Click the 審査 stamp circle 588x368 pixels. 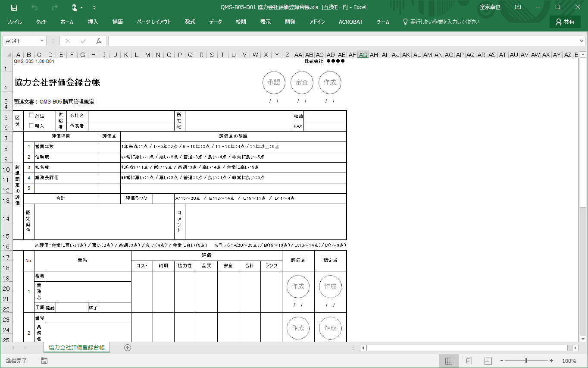(x=302, y=82)
